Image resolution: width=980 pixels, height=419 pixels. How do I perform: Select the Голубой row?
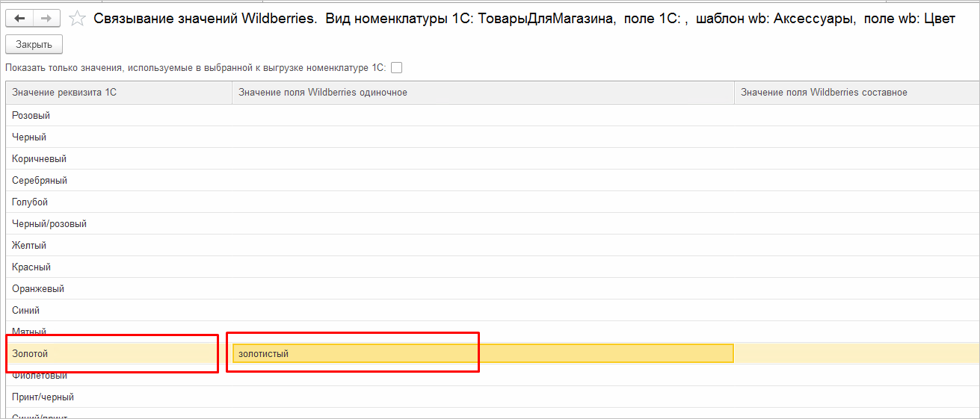coord(493,202)
